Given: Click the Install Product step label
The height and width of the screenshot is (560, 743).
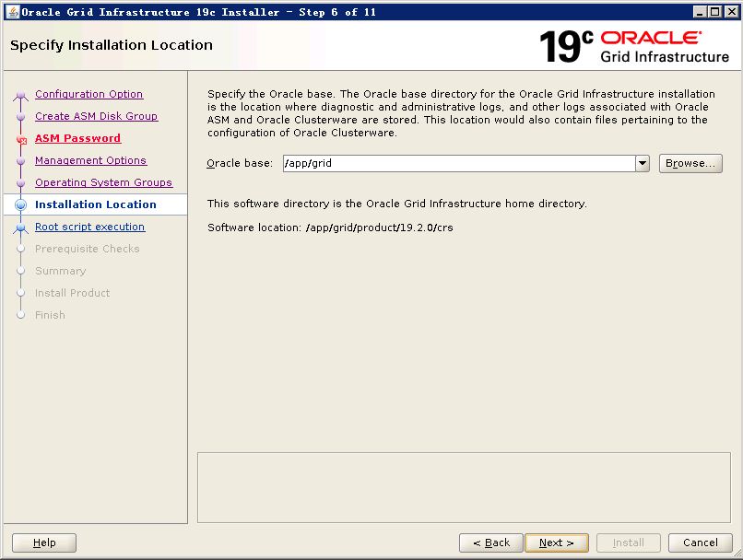Looking at the screenshot, I should pyautogui.click(x=72, y=293).
